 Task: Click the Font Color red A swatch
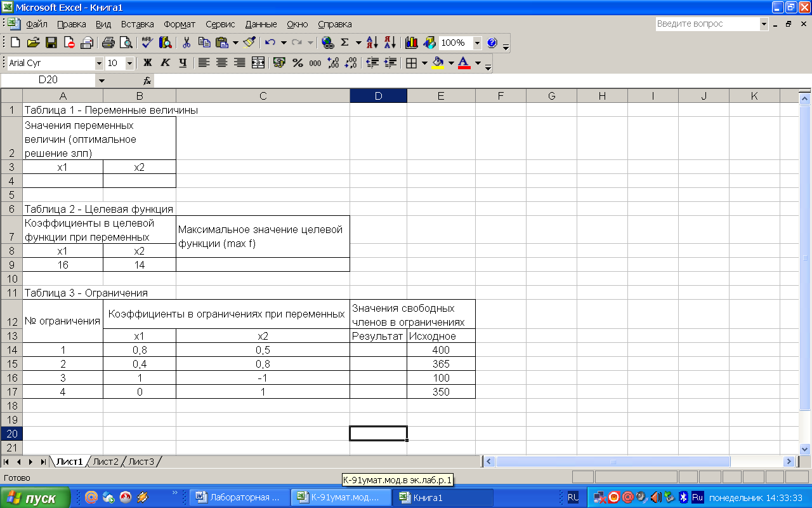(464, 63)
